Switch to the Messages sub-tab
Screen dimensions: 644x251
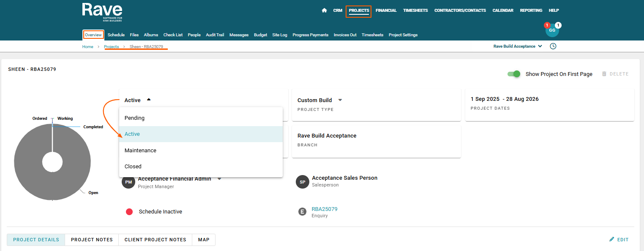tap(239, 35)
